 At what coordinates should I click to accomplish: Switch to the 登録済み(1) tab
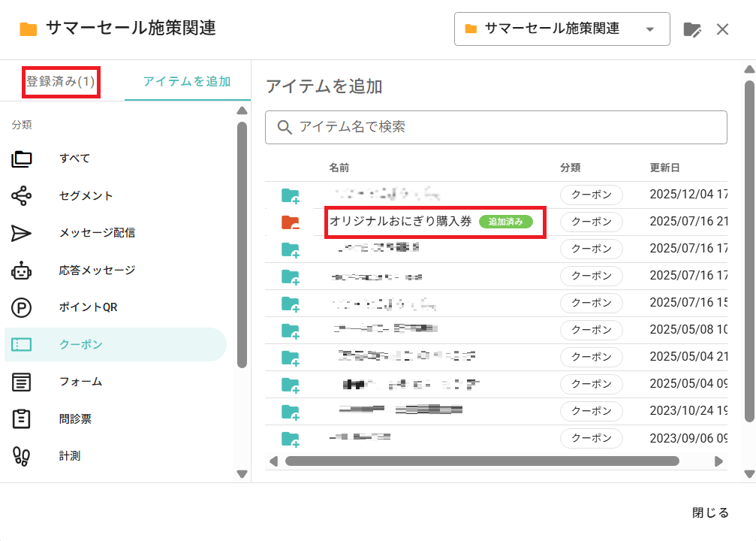point(61,81)
